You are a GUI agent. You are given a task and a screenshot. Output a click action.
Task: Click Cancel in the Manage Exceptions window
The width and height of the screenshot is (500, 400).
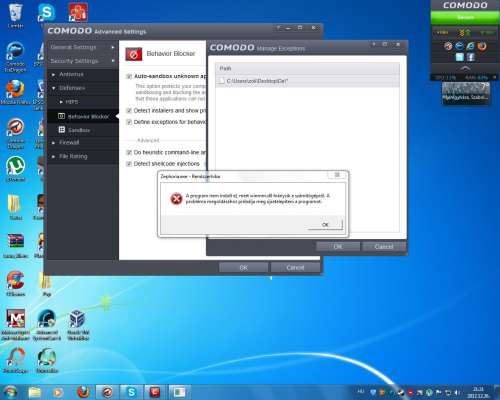click(384, 247)
